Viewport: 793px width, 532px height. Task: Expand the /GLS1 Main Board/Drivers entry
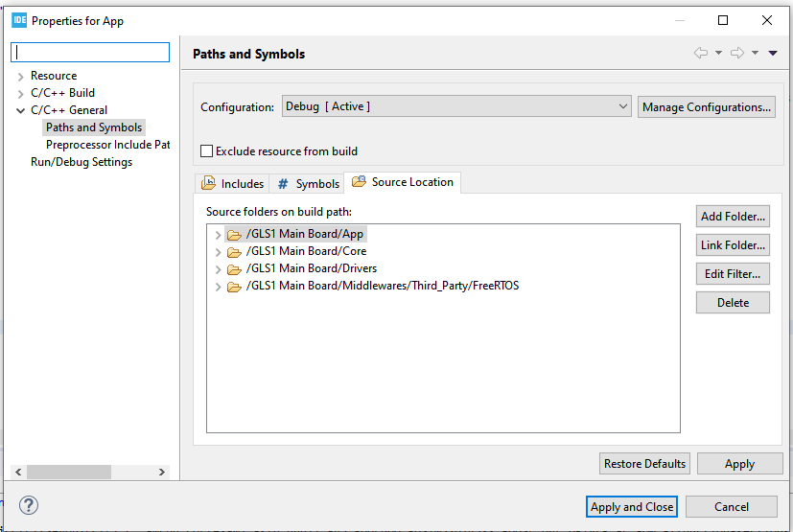pyautogui.click(x=218, y=269)
